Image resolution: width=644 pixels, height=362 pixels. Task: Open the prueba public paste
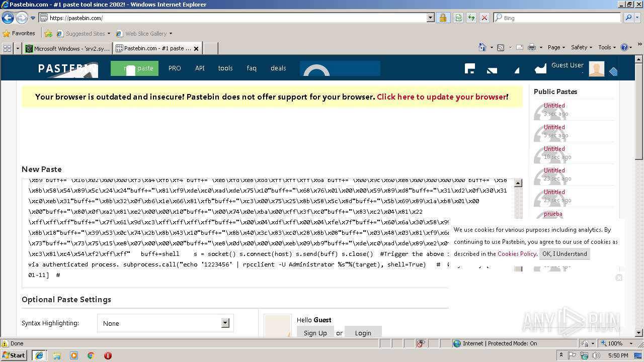(x=553, y=214)
